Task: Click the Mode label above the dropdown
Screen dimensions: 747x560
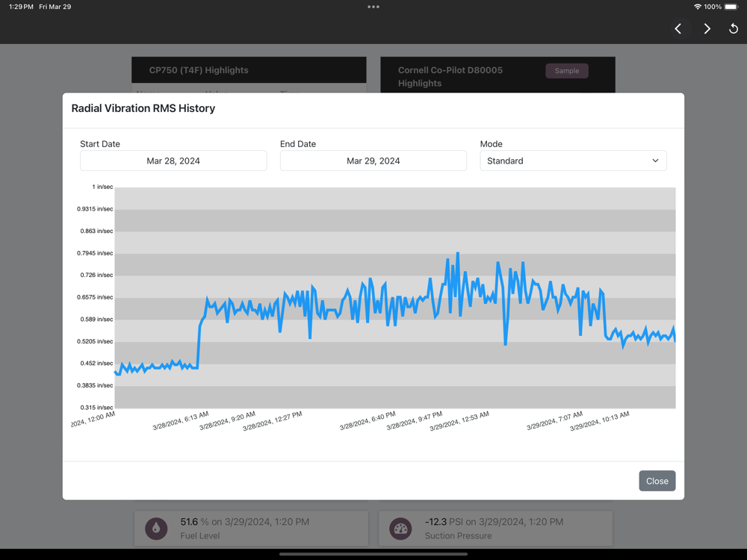Action: coord(492,144)
